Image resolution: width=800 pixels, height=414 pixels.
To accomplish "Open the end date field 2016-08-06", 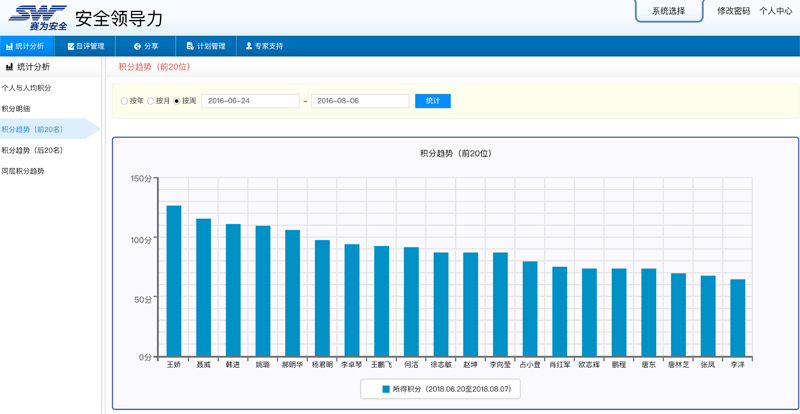I will pos(360,101).
